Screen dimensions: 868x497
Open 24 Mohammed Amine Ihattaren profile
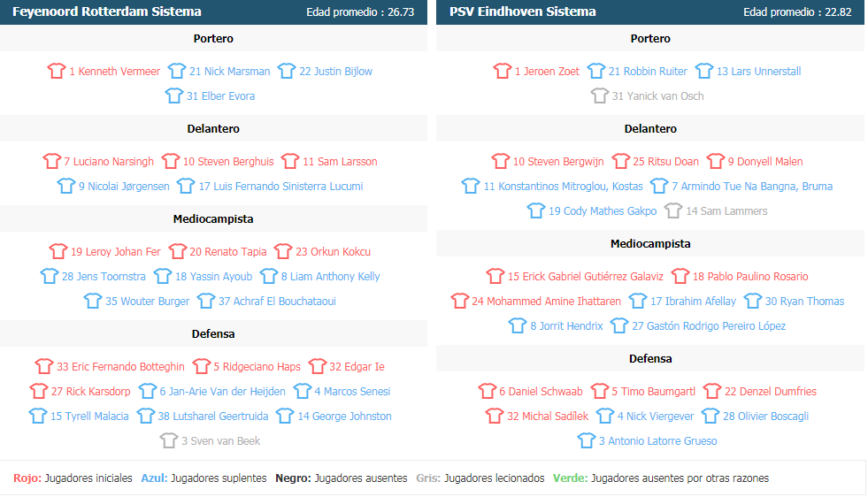click(546, 302)
